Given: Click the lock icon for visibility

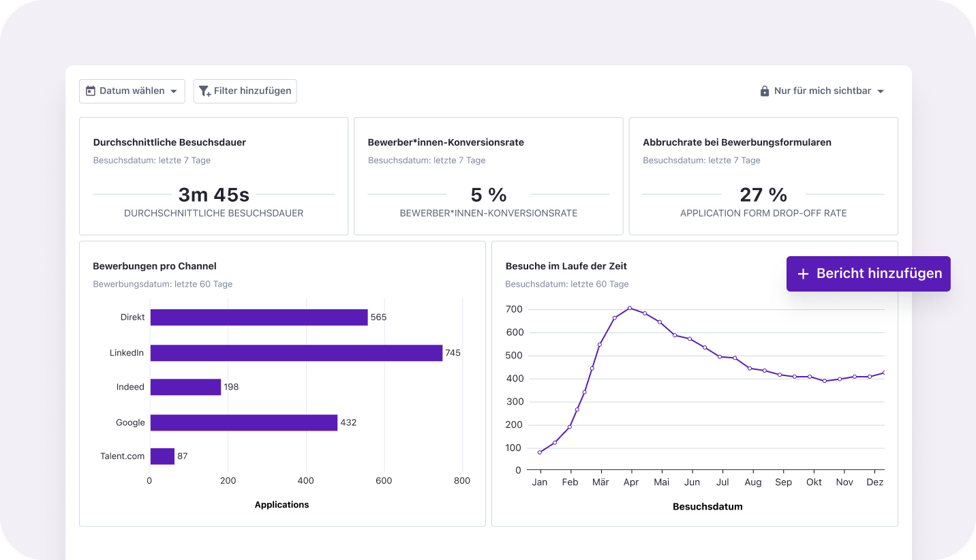Looking at the screenshot, I should coord(765,91).
